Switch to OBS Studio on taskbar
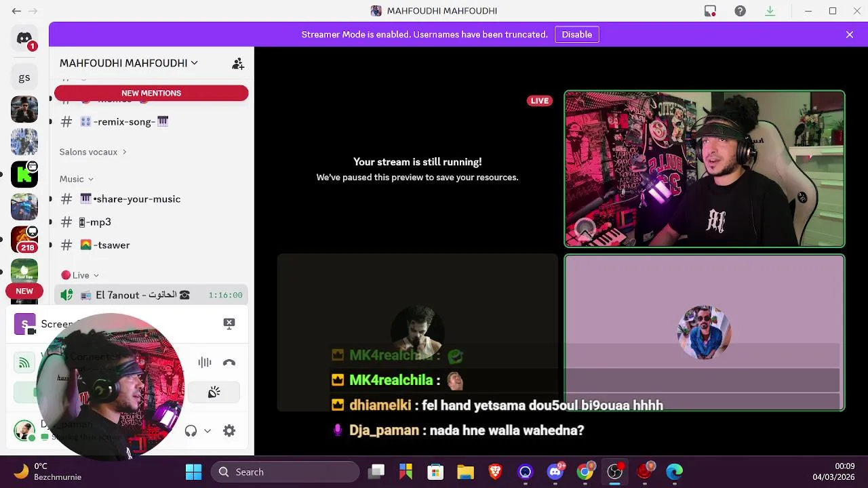 coord(615,472)
